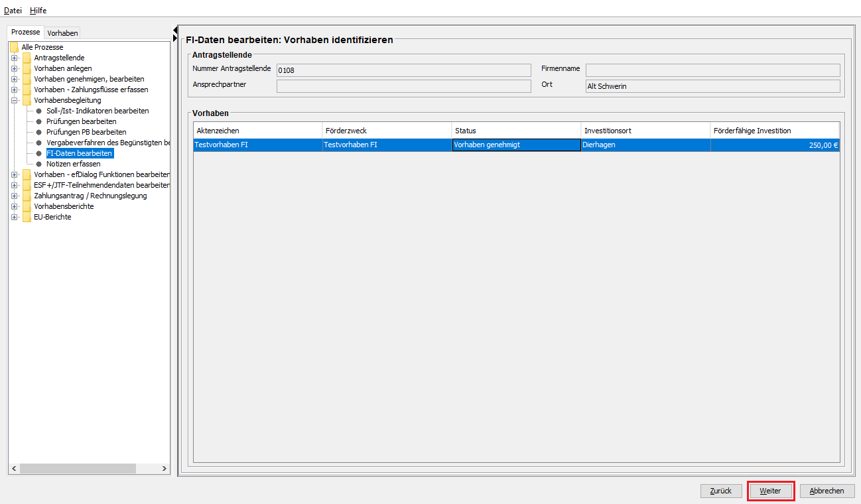Screen dimensions: 861x504
Task: Click bullet icon beside Prüfungen bearbeiten
Action: coord(39,121)
